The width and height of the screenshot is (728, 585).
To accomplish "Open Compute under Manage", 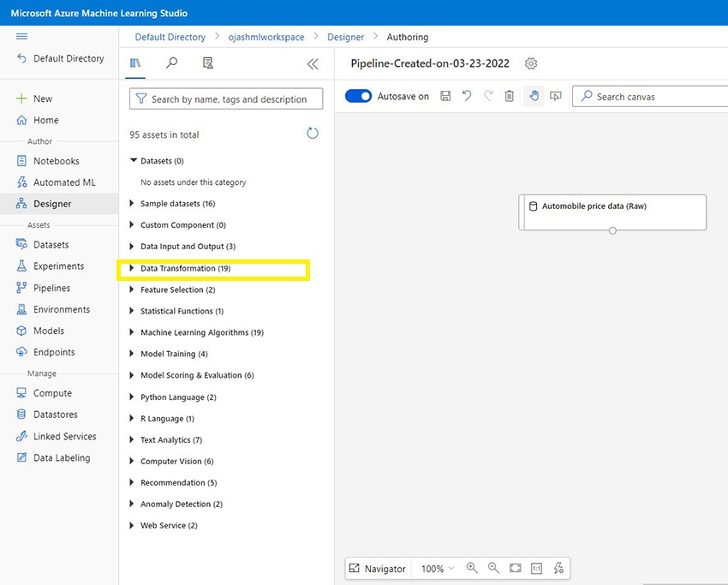I will [x=44, y=393].
